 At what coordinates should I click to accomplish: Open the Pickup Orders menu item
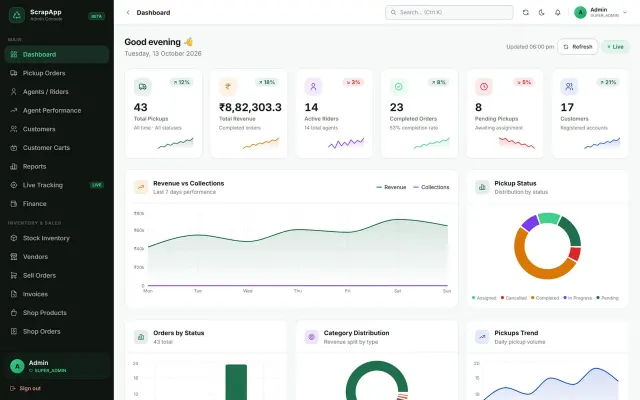click(57, 73)
